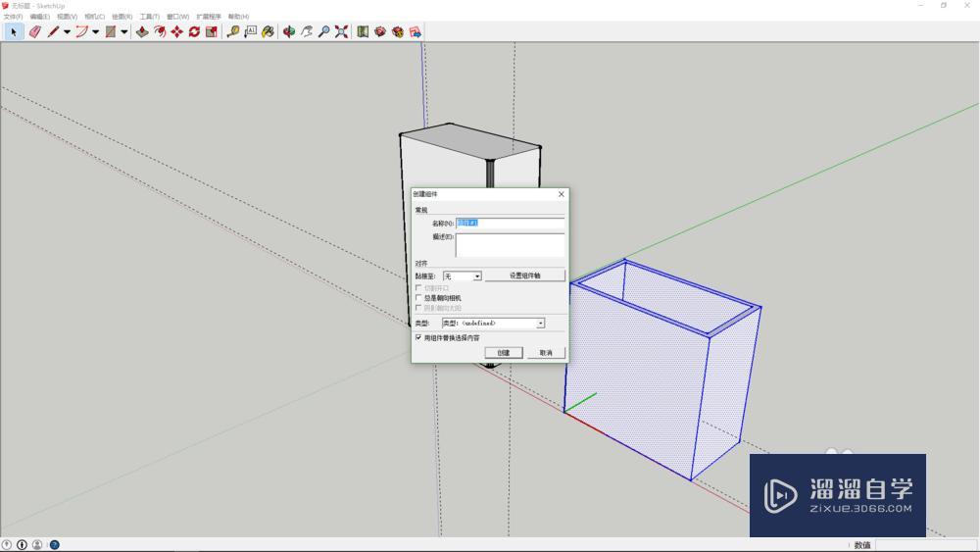The width and height of the screenshot is (980, 552).
Task: Activate the Rotate tool
Action: coord(194,32)
